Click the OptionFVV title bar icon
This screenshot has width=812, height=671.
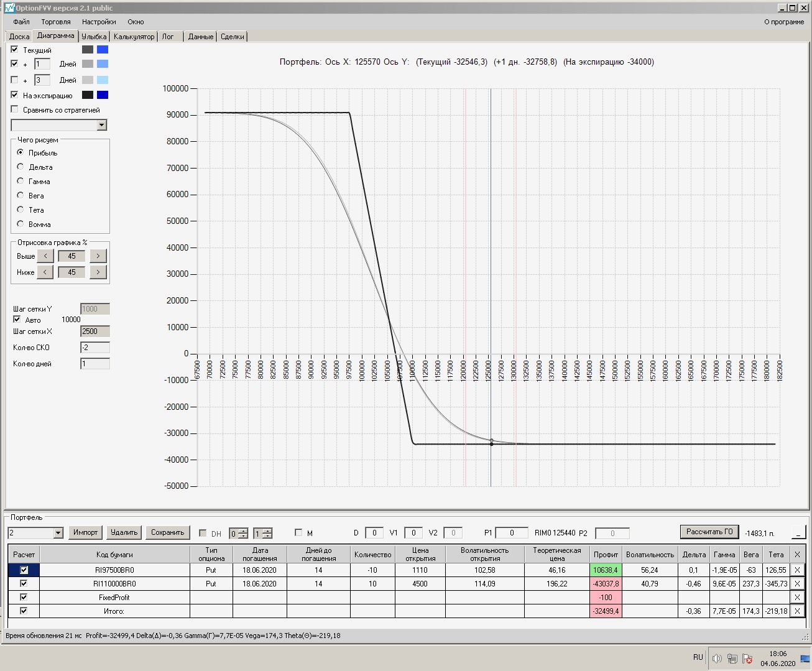(9, 8)
